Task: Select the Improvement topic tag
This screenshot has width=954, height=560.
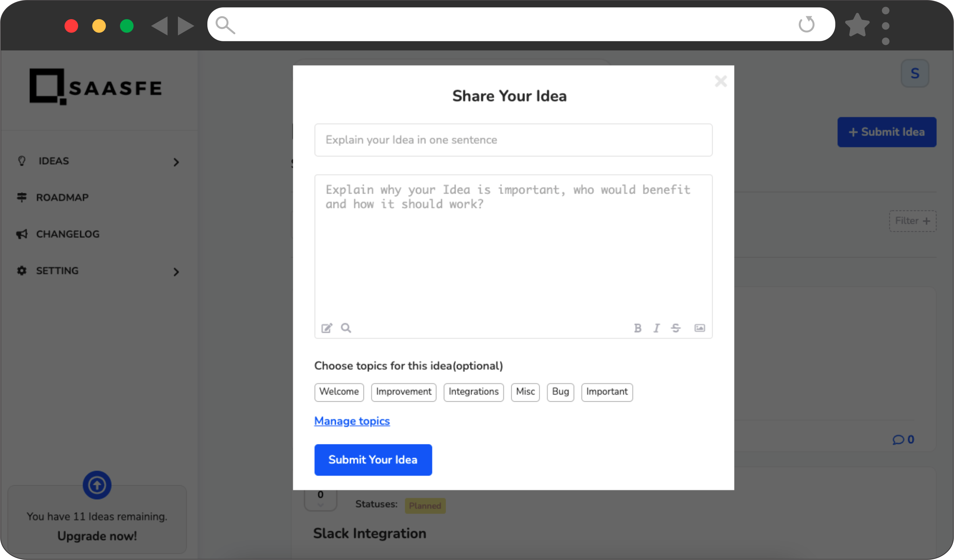Action: click(403, 391)
